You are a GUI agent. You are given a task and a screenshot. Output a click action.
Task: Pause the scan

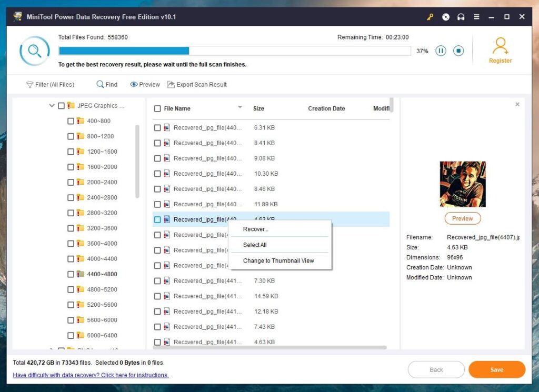click(x=441, y=51)
